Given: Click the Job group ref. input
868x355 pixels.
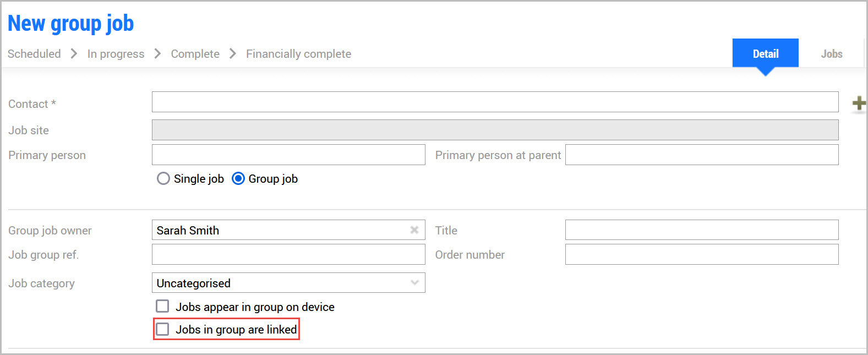Looking at the screenshot, I should tap(288, 254).
